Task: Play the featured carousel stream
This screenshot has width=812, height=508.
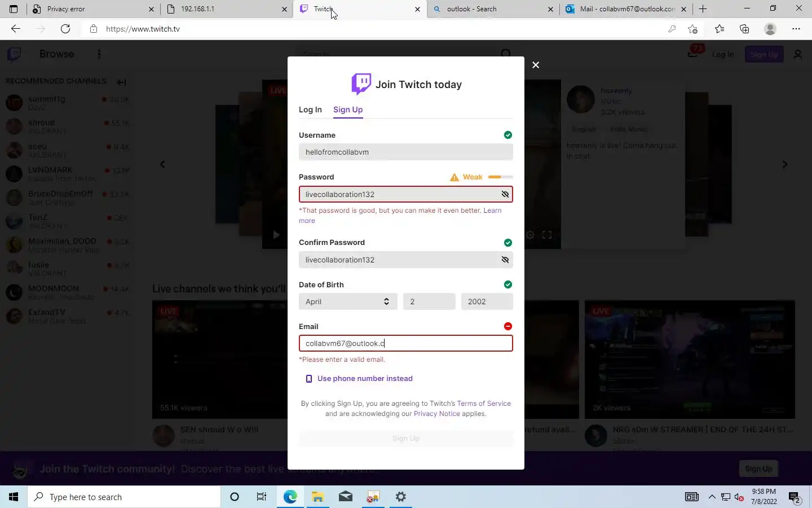Action: 276,235
